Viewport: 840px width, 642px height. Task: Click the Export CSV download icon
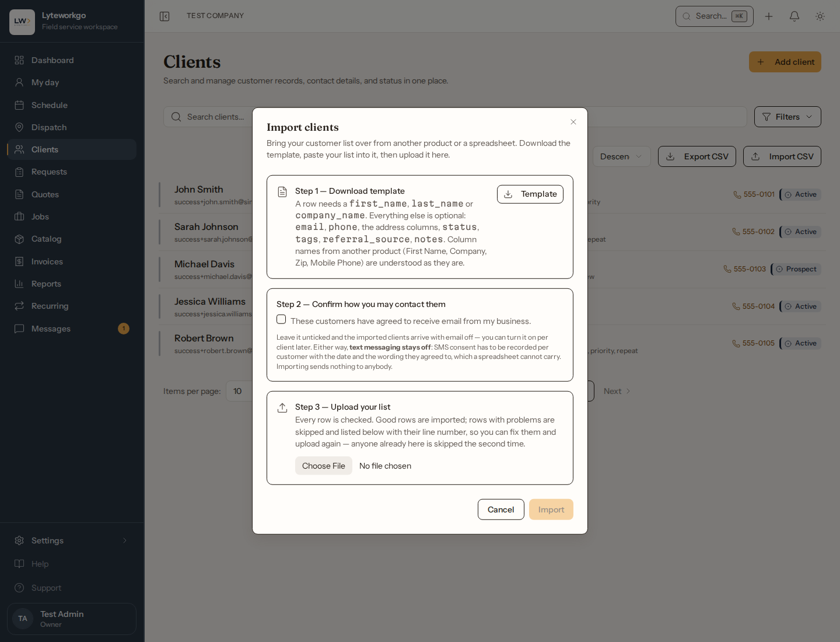[670, 156]
